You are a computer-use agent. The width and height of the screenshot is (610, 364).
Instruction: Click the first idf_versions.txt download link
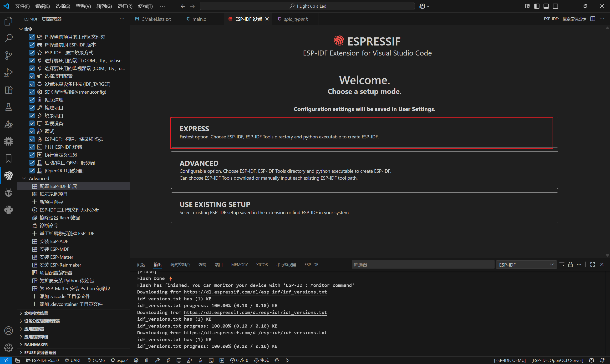click(x=255, y=292)
